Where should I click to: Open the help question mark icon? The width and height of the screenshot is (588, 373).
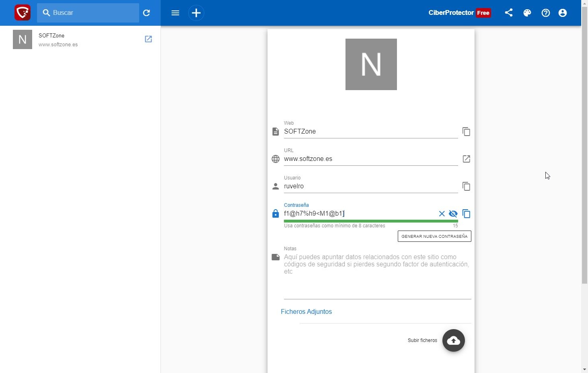point(546,13)
